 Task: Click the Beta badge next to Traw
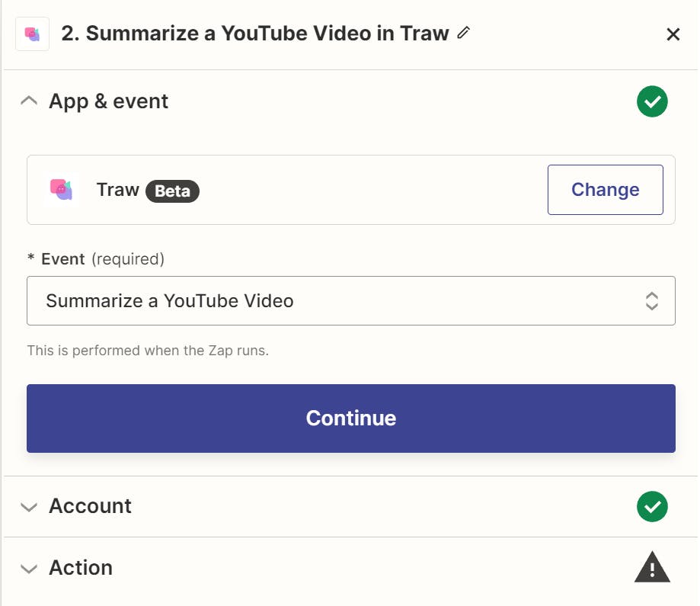[172, 191]
